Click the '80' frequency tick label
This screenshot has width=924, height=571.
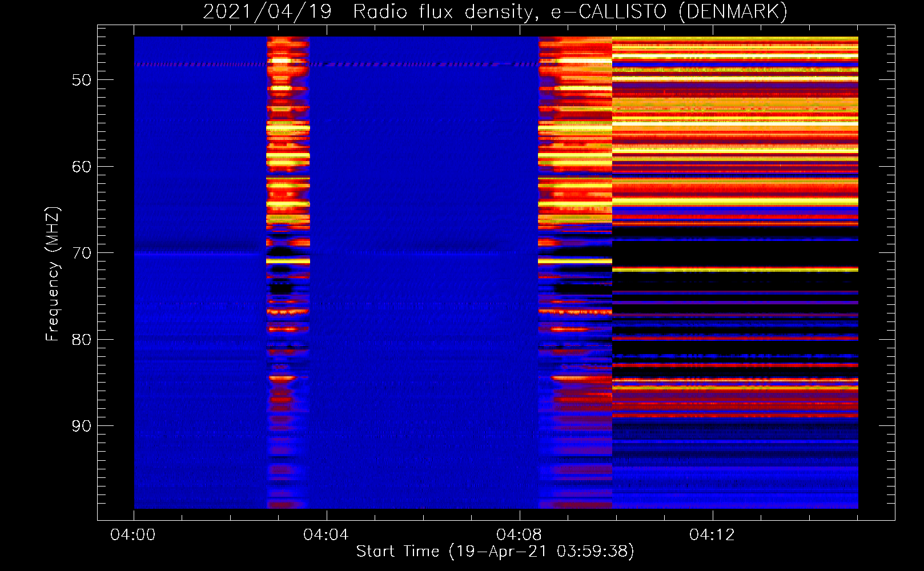click(82, 340)
